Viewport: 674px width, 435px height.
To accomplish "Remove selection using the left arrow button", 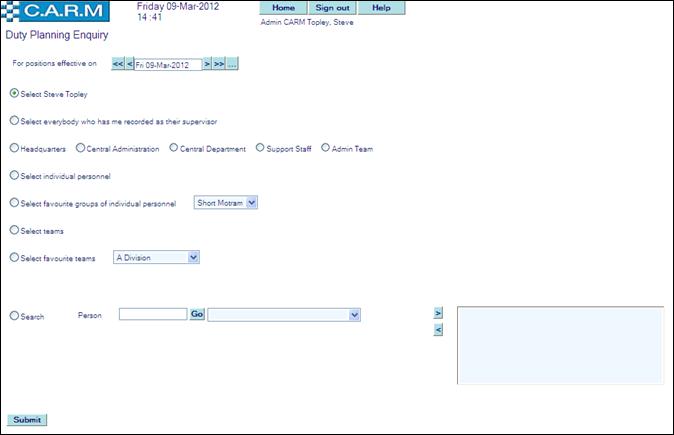I will 438,330.
